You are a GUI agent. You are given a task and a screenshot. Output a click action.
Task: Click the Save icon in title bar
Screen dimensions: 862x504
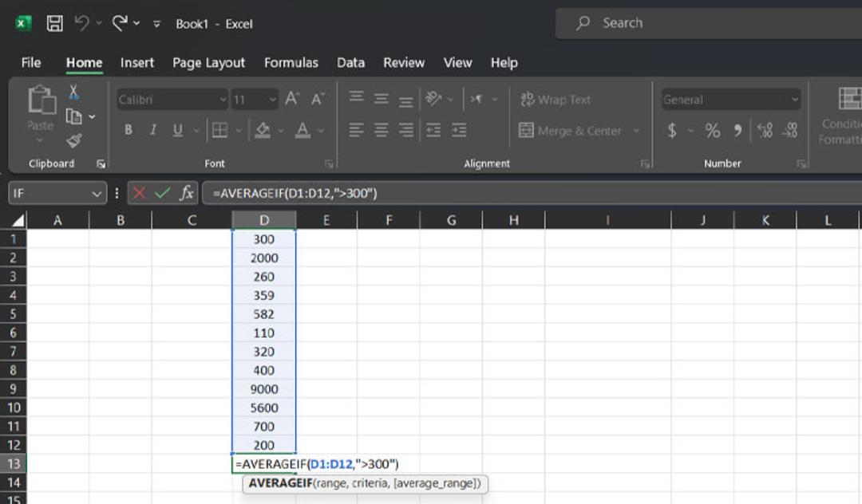54,23
